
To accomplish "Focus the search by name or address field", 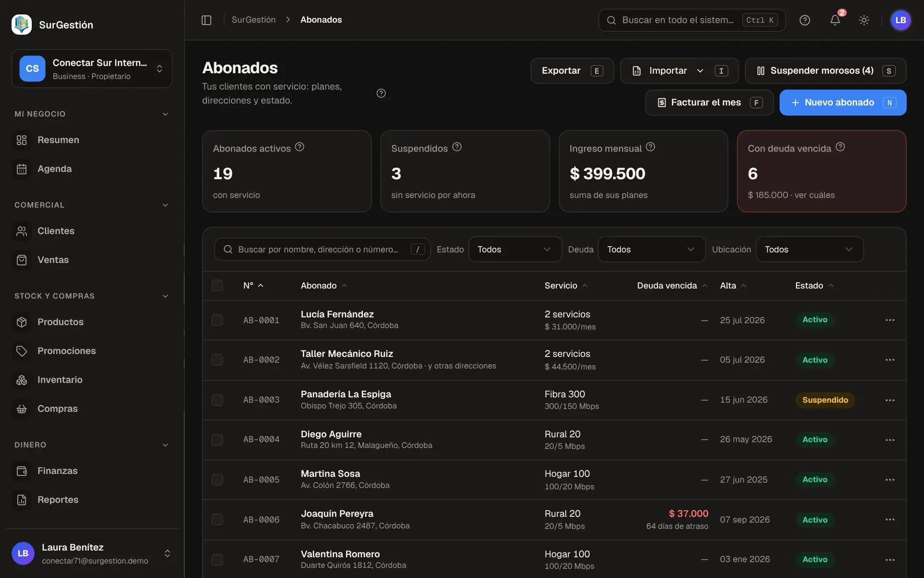I will point(322,250).
